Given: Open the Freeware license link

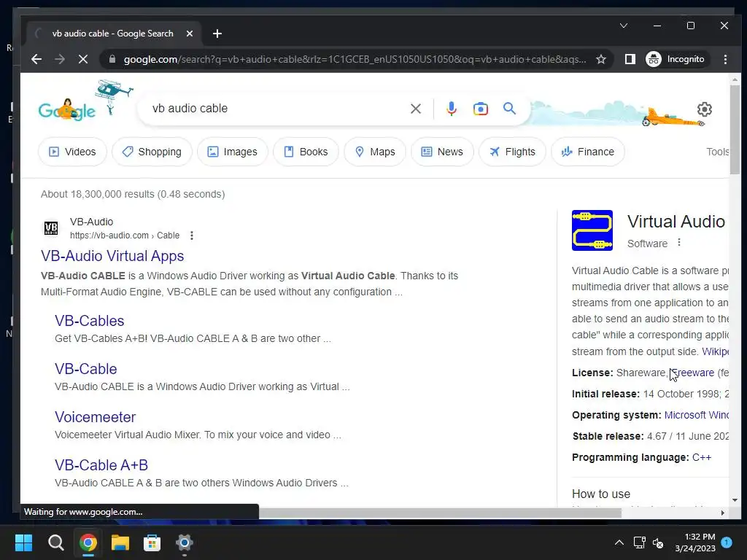Looking at the screenshot, I should pyautogui.click(x=694, y=373).
